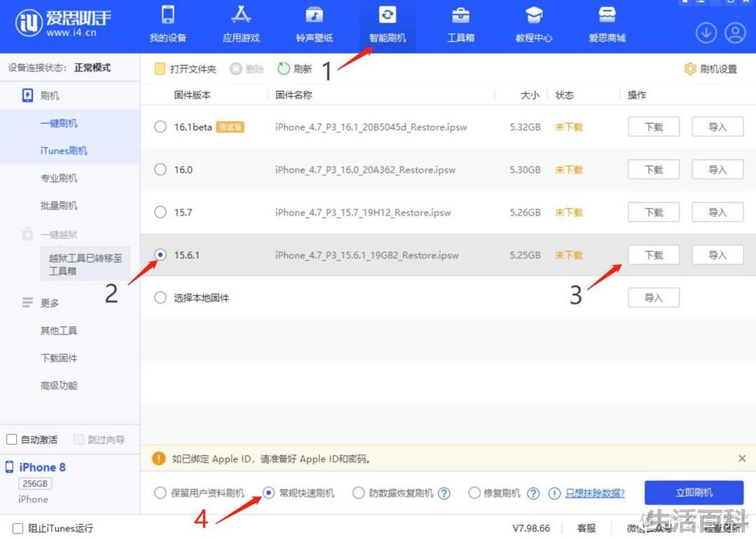Open 批量刷机 in sidebar
756x539 pixels.
point(59,206)
